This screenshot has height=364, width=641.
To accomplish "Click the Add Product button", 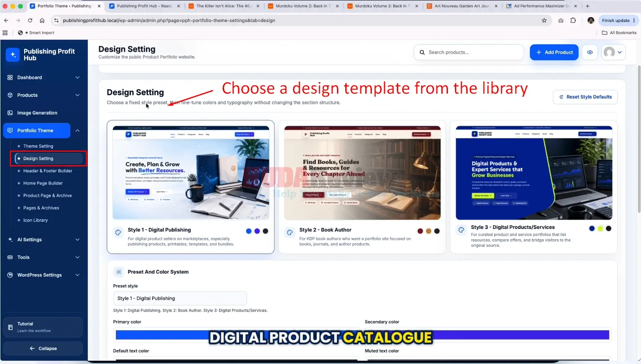I will [x=554, y=52].
